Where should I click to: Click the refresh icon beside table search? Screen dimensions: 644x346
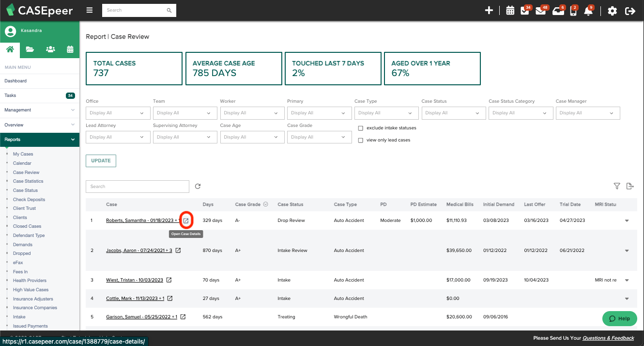[x=198, y=186]
